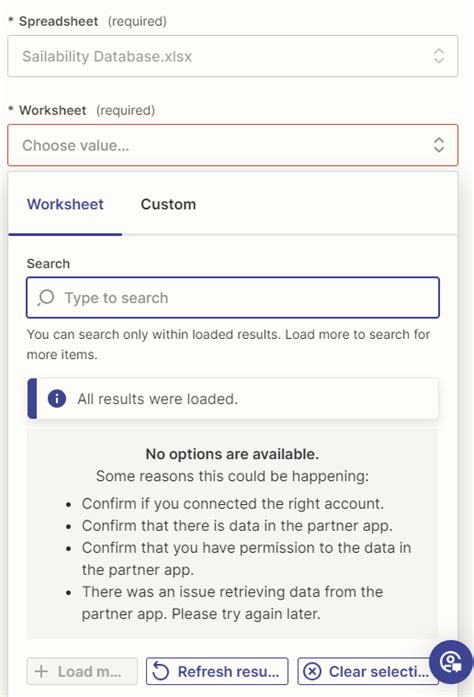The width and height of the screenshot is (474, 697).
Task: Click the Clear selection button
Action: point(367,671)
